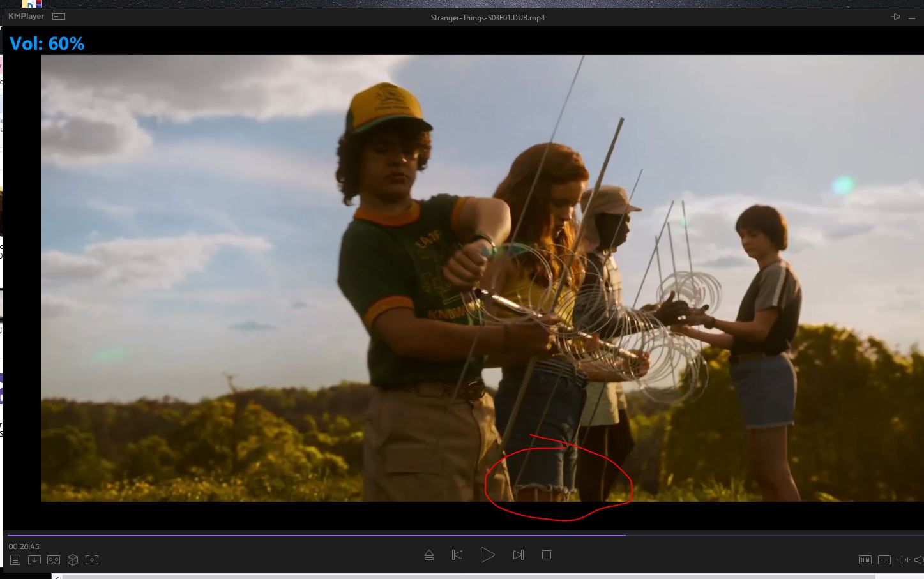Mute the speaker volume
This screenshot has width=924, height=579.
pyautogui.click(x=919, y=560)
